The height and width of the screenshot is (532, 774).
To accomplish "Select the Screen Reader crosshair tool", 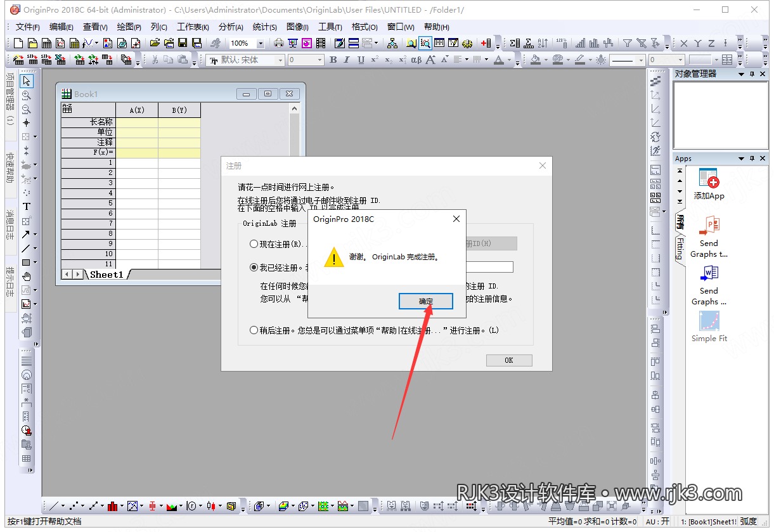I will pyautogui.click(x=26, y=122).
